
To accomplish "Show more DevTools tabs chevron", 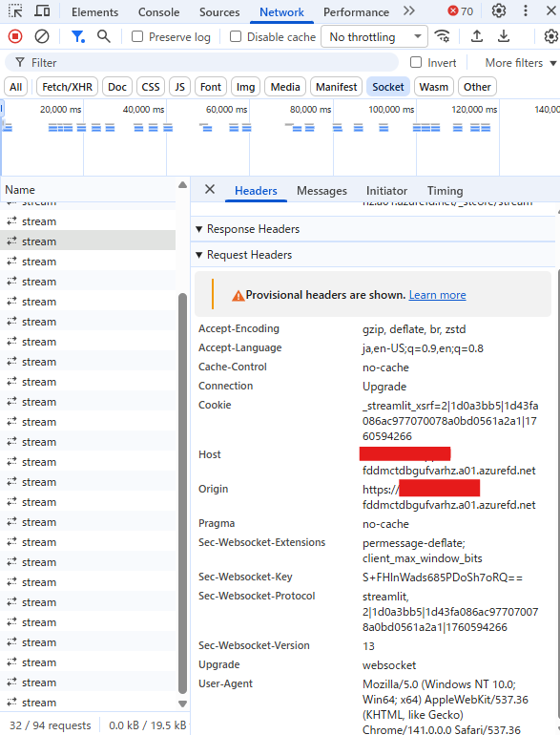I will pos(409,10).
